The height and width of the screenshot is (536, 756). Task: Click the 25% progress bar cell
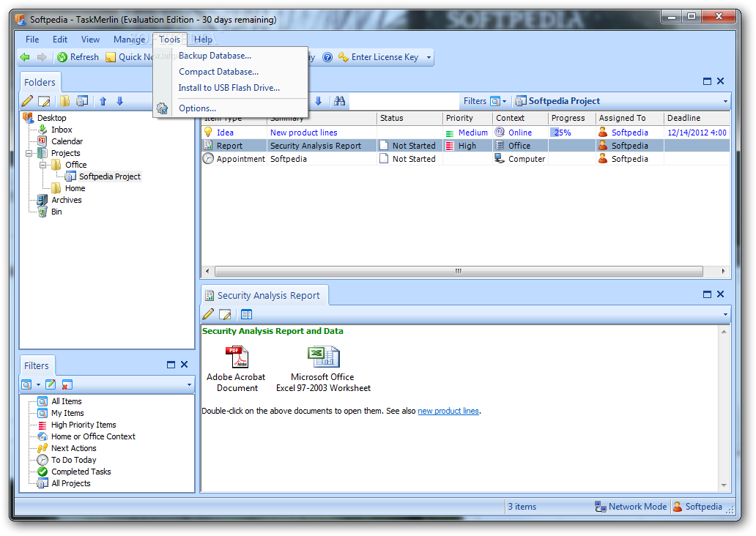click(571, 133)
